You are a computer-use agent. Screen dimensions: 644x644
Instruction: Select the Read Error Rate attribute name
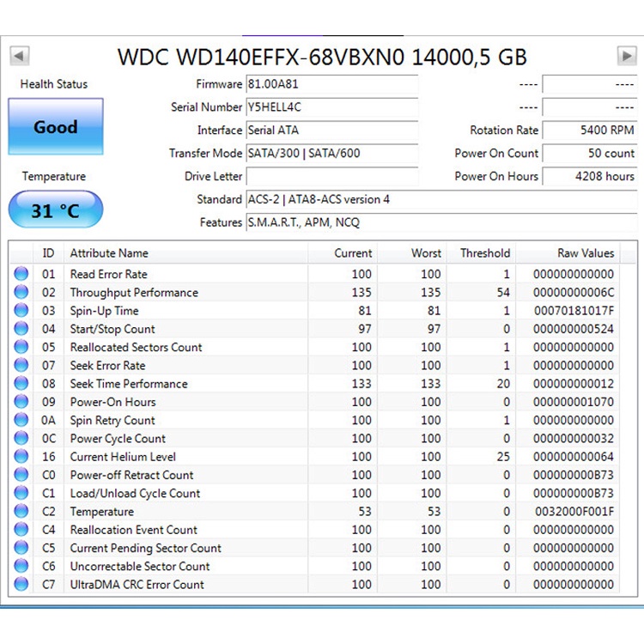tap(108, 274)
